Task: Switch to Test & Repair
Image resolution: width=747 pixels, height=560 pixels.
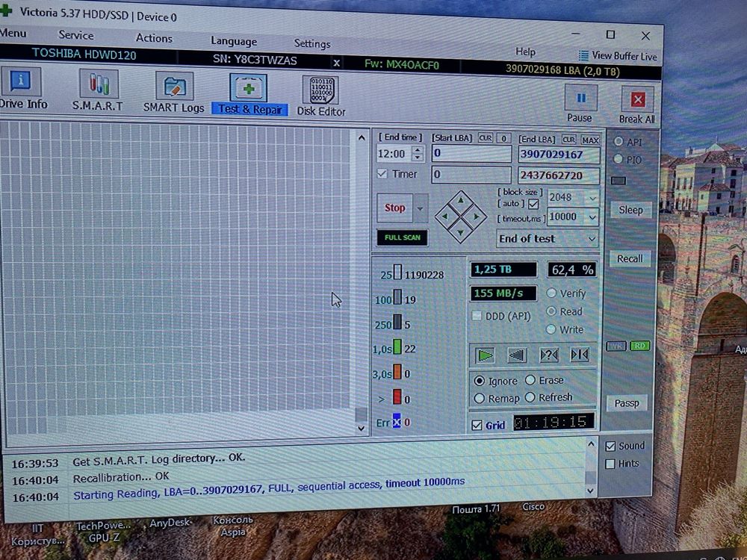Action: click(x=249, y=94)
